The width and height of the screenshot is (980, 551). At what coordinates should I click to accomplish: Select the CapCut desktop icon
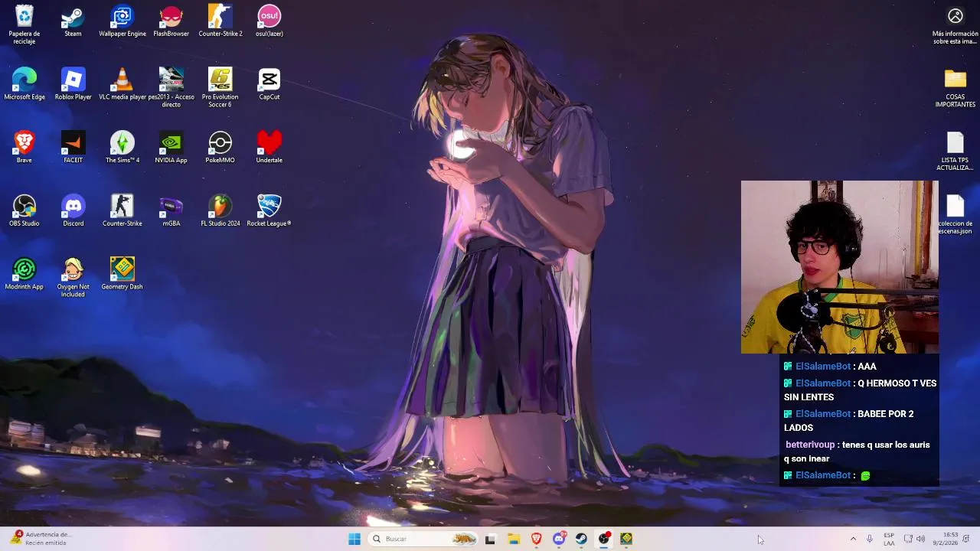[269, 84]
